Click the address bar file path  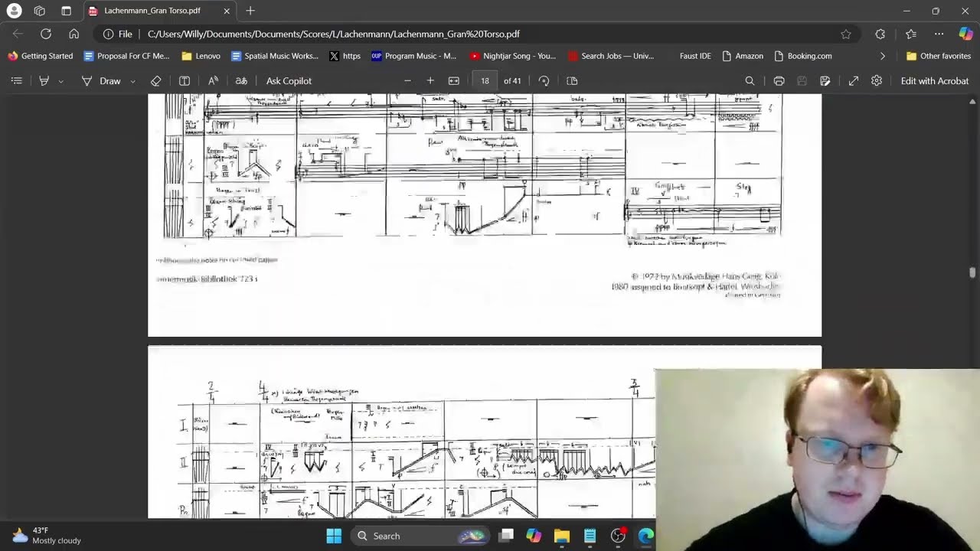tap(334, 34)
